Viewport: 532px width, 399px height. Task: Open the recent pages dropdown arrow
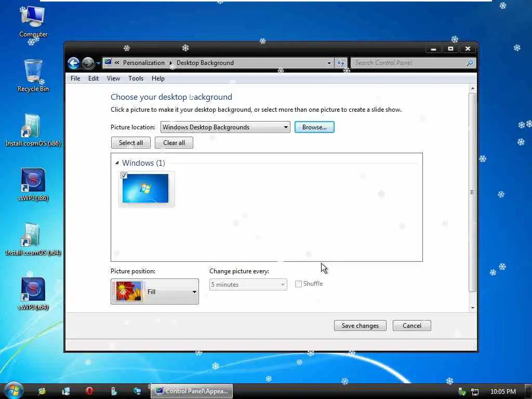[98, 63]
